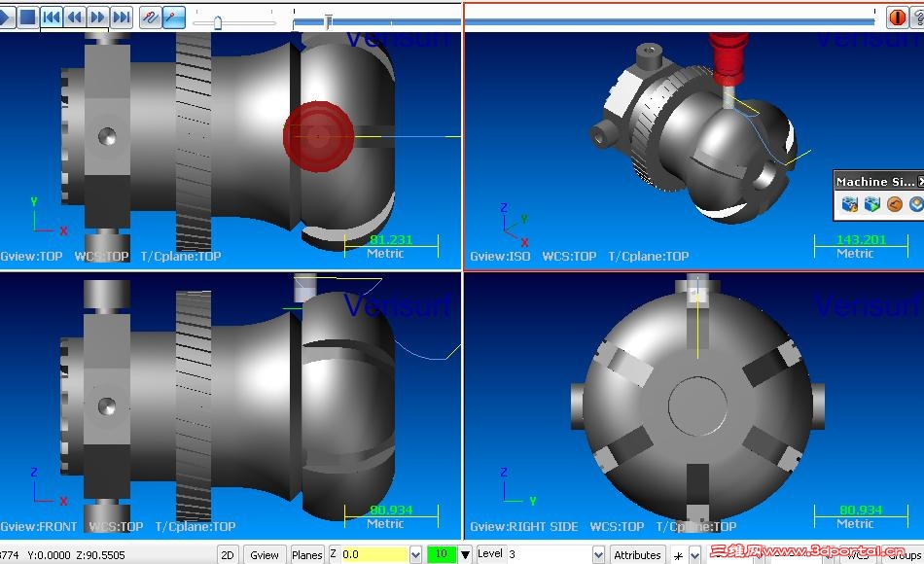Click the Z depth input field showing 0.0
Image resolution: width=924 pixels, height=564 pixels.
(374, 554)
